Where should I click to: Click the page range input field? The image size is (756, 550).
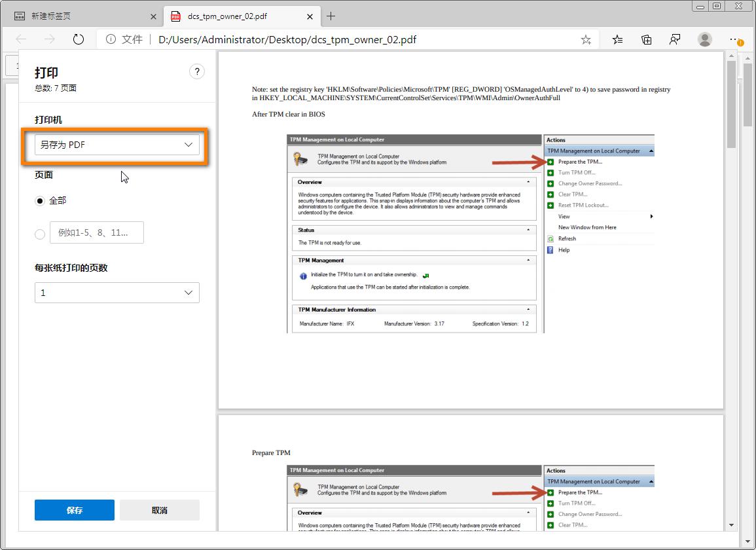[97, 232]
